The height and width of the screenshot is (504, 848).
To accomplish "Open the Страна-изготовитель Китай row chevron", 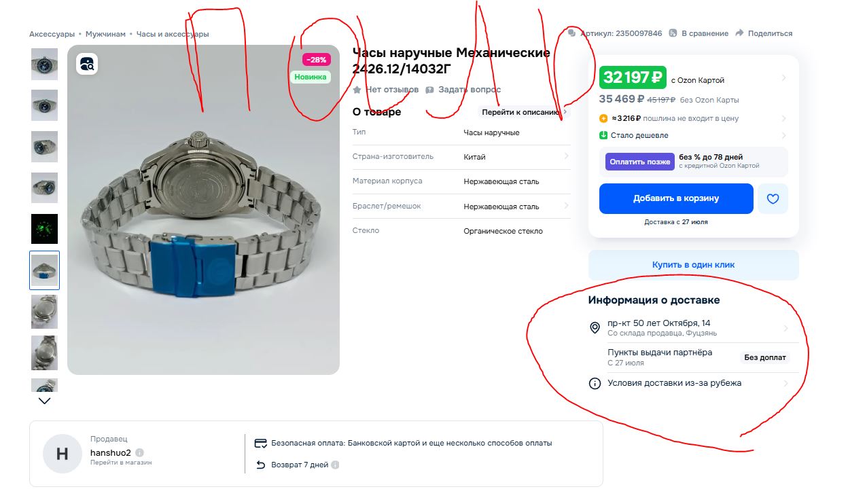I will tap(566, 156).
